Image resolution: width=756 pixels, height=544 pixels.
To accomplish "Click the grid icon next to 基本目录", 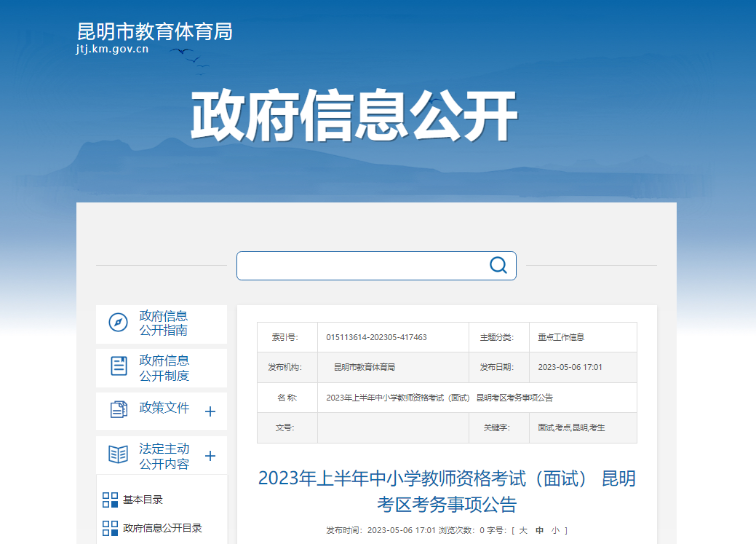I will [110, 500].
